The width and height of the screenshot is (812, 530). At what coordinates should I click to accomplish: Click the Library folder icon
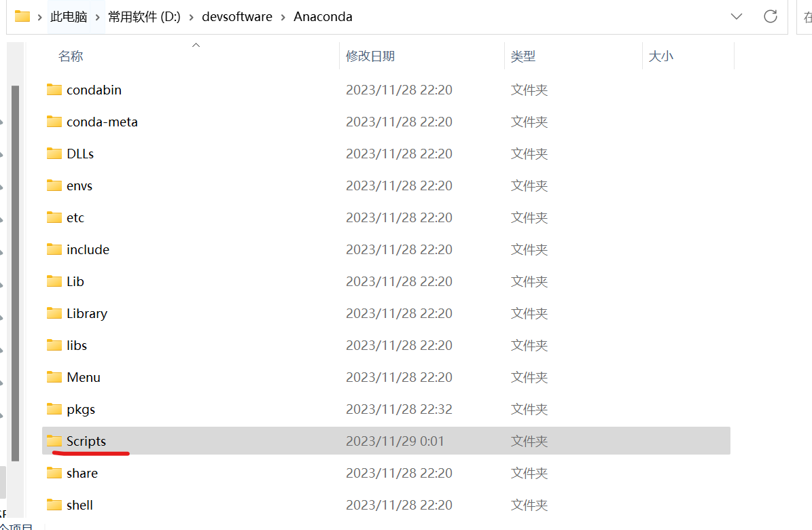click(54, 313)
